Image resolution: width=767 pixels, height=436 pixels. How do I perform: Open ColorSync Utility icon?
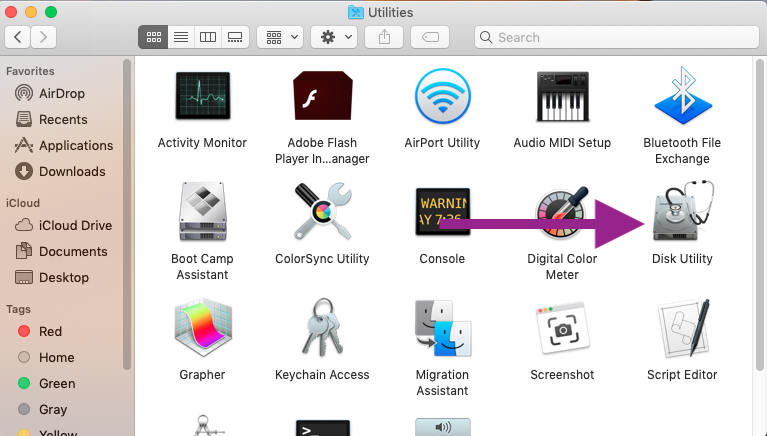tap(322, 211)
